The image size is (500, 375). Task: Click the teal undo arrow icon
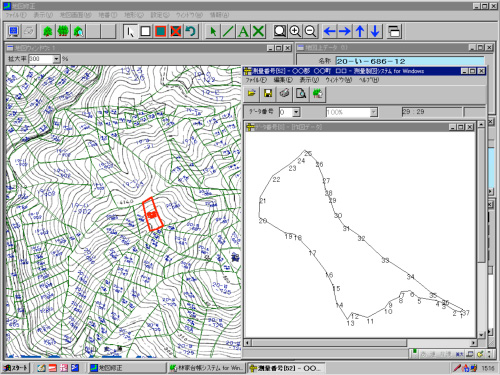coord(191,31)
